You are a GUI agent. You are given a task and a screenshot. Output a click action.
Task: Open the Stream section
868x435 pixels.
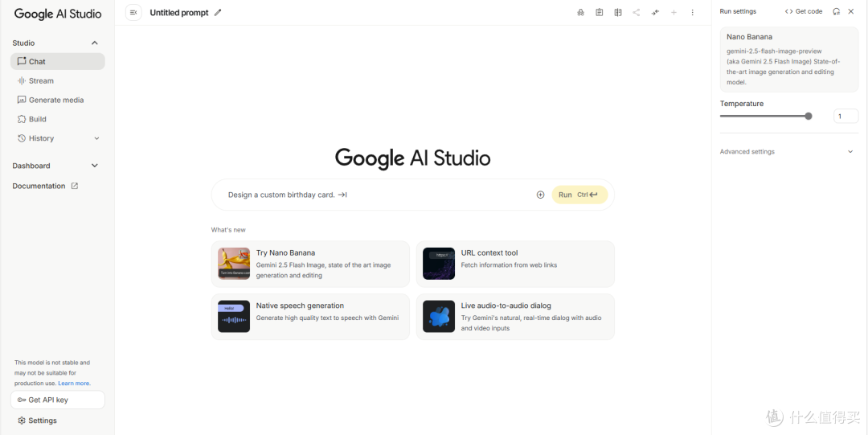(x=58, y=80)
